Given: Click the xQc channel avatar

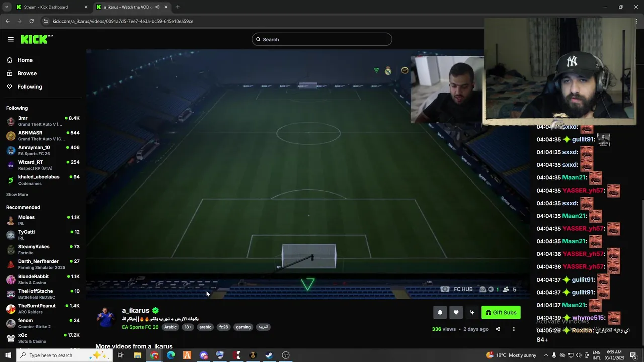Looking at the screenshot, I should (x=11, y=338).
